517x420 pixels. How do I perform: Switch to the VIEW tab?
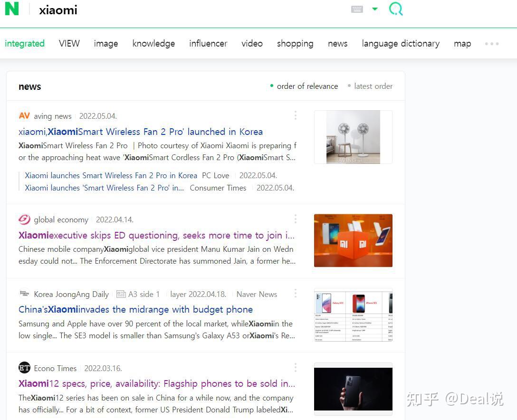(69, 44)
